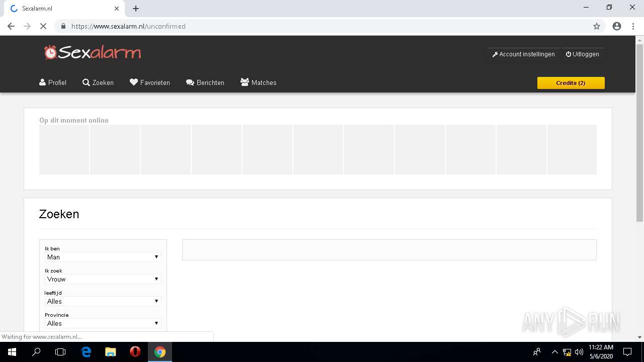Open the Chrome profile avatar
Screen dimensions: 644x362
coord(617,26)
